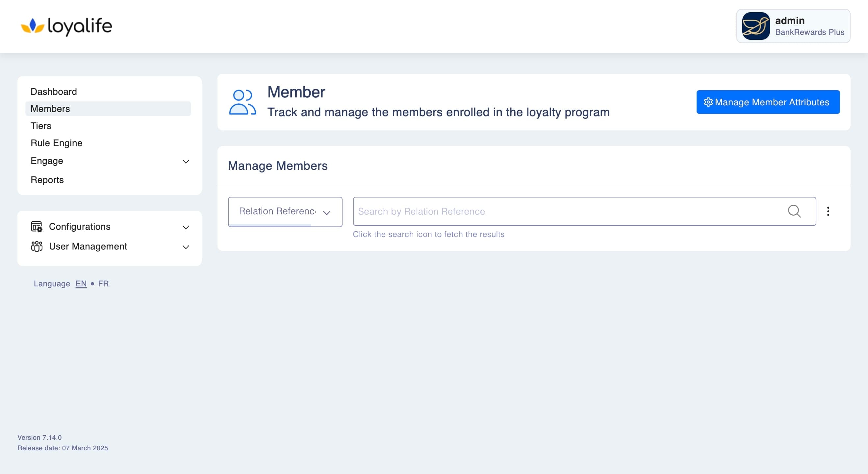This screenshot has height=474, width=868.
Task: Switch language to FR
Action: (x=103, y=283)
